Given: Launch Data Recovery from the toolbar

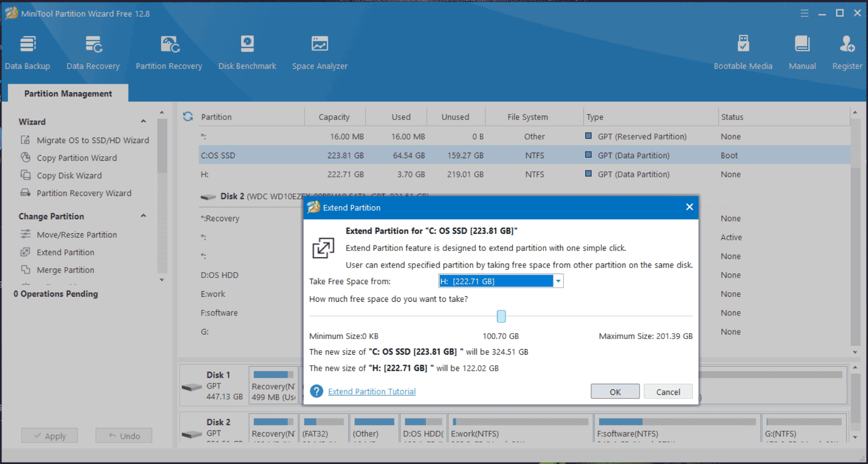Looking at the screenshot, I should [93, 53].
